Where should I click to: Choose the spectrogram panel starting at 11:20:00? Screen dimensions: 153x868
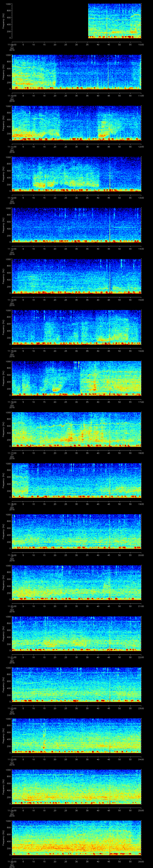click(x=76, y=583)
